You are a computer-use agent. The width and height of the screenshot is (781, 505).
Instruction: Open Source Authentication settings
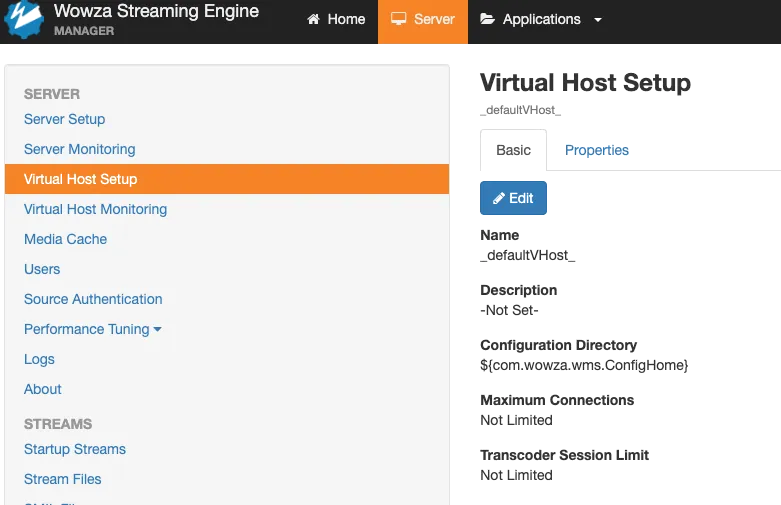point(93,299)
